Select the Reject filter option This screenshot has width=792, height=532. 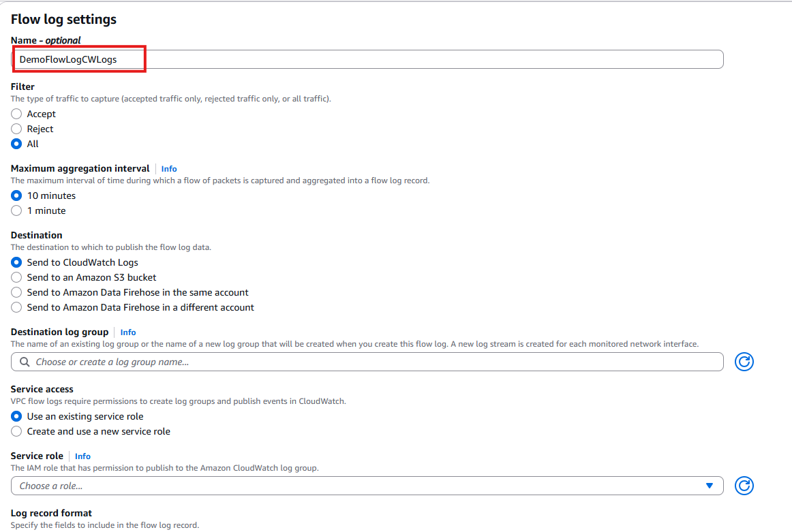coord(17,129)
